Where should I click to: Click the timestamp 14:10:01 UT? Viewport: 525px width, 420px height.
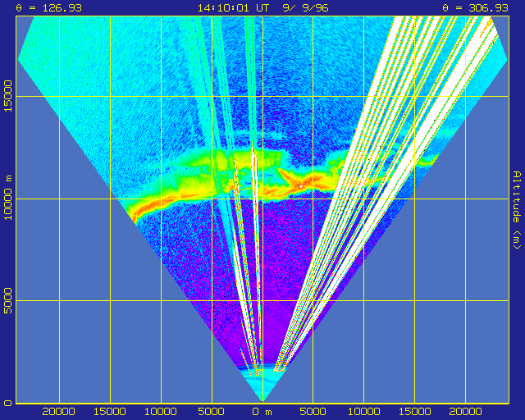pyautogui.click(x=233, y=7)
